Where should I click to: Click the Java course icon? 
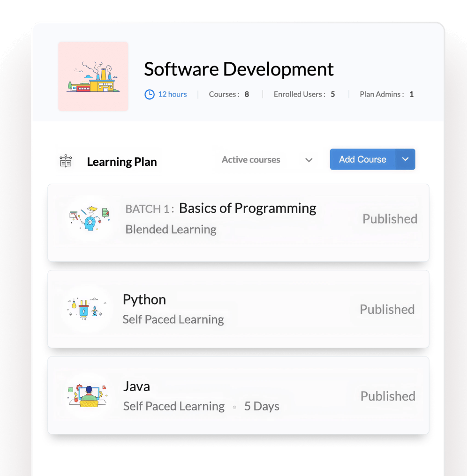pos(88,396)
